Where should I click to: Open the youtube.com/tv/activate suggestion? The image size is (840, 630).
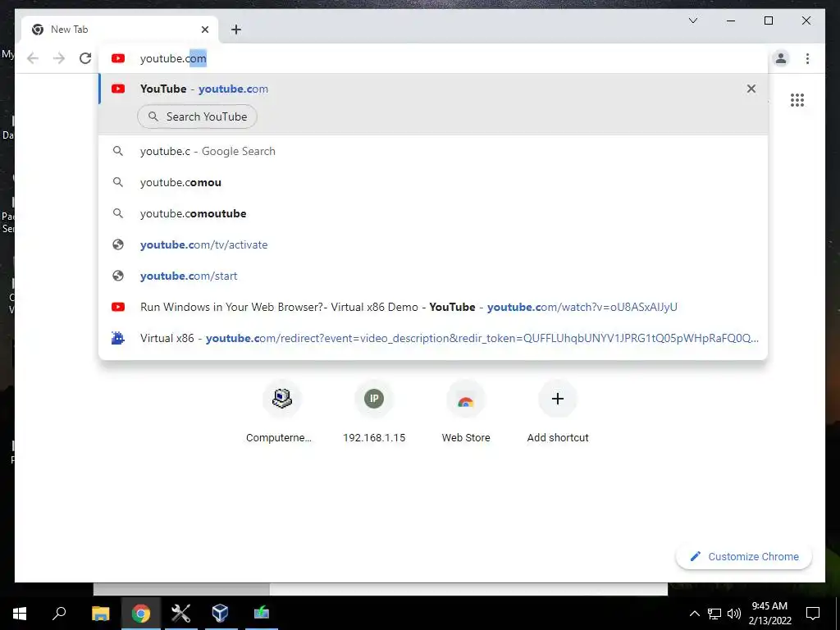433,244
